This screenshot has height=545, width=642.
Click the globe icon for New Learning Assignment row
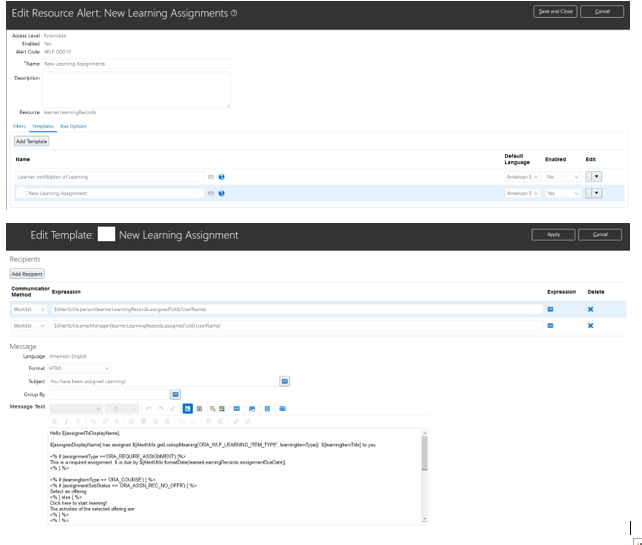pyautogui.click(x=222, y=193)
